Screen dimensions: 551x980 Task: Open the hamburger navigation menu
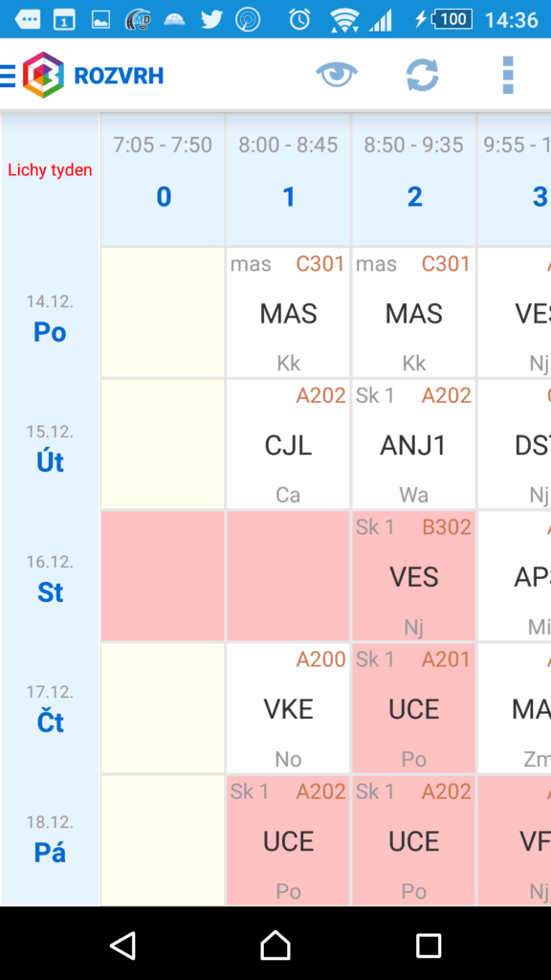pyautogui.click(x=8, y=77)
